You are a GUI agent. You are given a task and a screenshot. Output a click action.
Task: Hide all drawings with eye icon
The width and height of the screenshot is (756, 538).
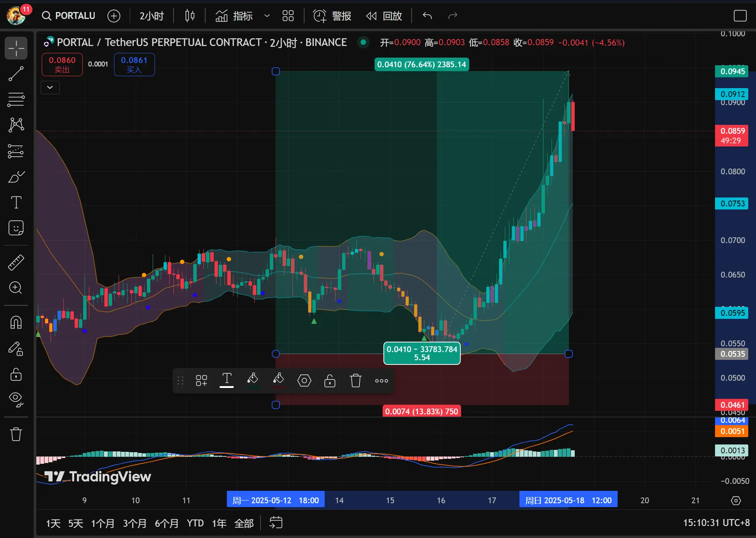coord(16,400)
